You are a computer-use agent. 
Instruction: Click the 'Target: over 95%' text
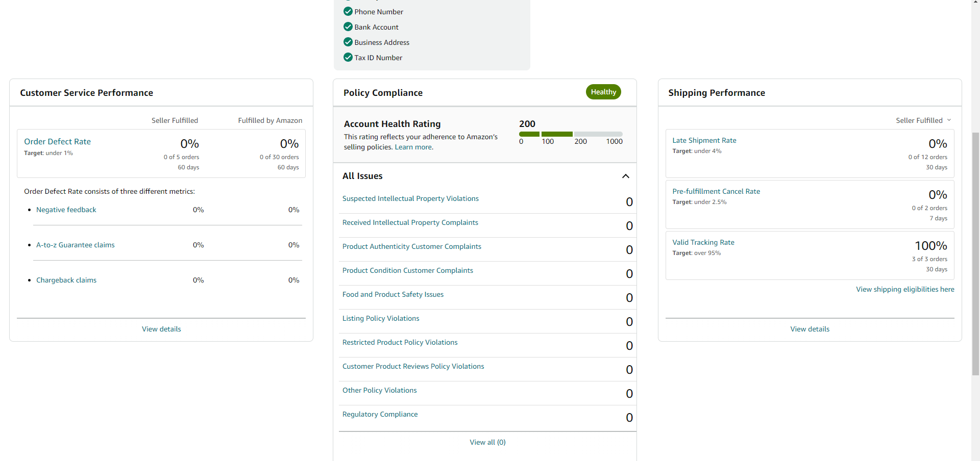pos(697,253)
